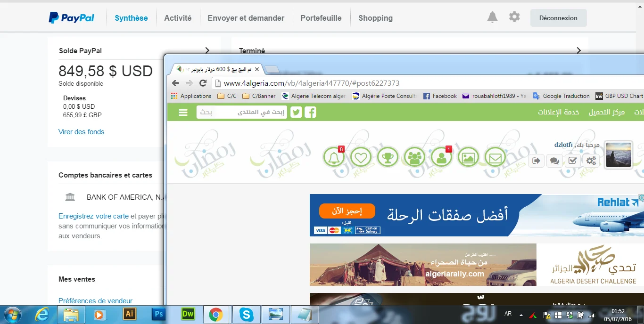
Task: Expand the Terminé section arrow
Action: click(x=578, y=50)
